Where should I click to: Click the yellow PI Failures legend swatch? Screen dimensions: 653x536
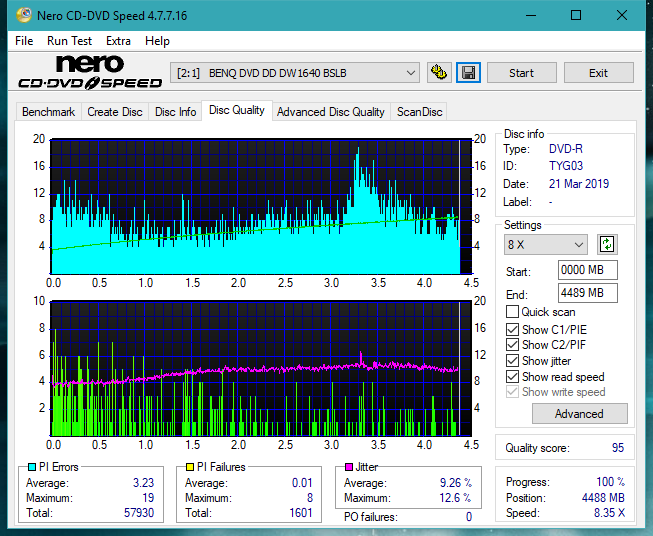click(190, 467)
